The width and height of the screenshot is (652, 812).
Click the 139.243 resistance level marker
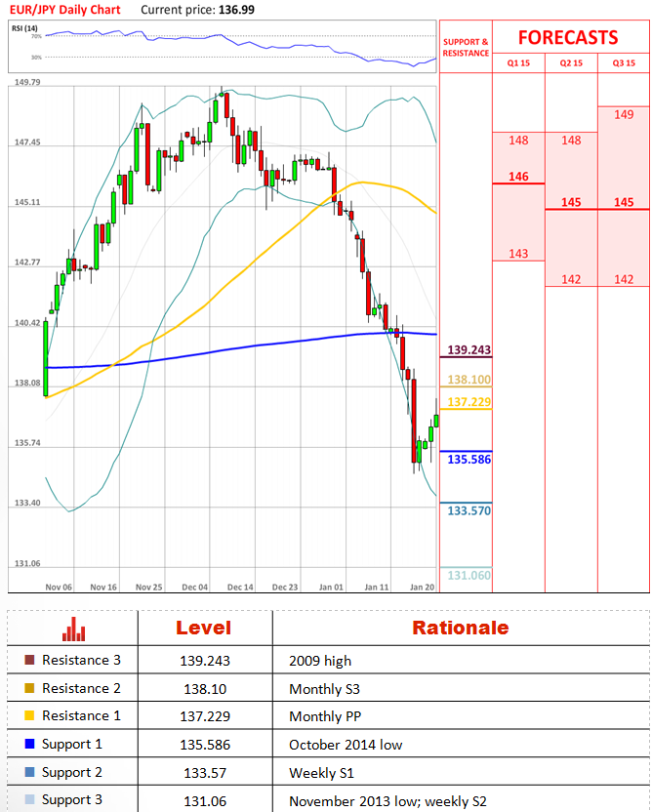click(469, 350)
